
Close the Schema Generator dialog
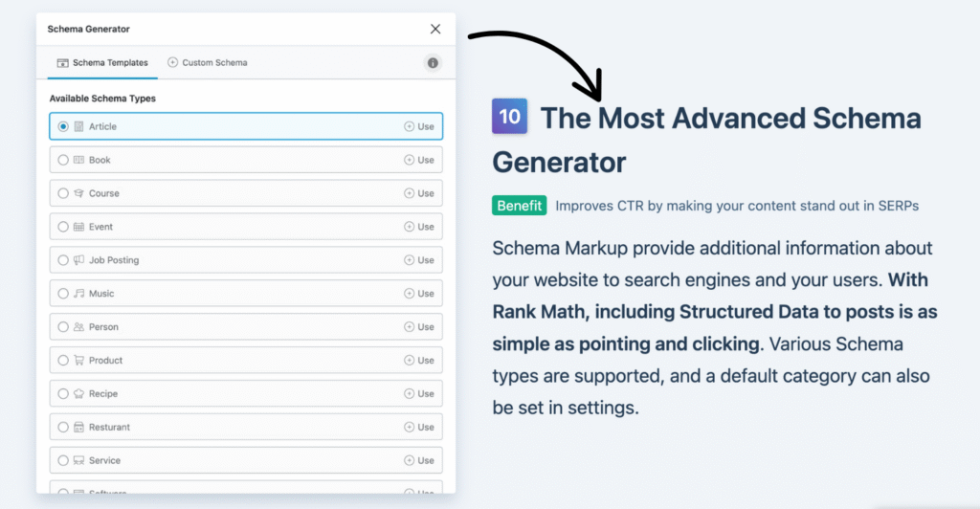[x=435, y=29]
